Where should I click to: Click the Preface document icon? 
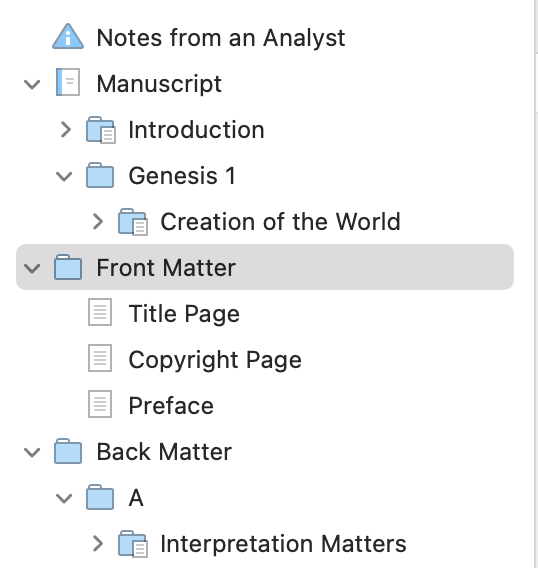(x=100, y=404)
